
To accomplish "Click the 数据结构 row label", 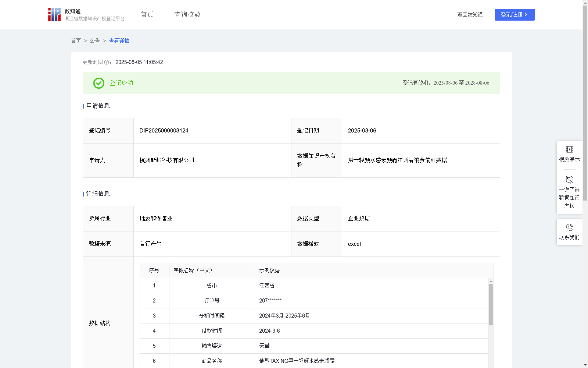I will pyautogui.click(x=100, y=323).
